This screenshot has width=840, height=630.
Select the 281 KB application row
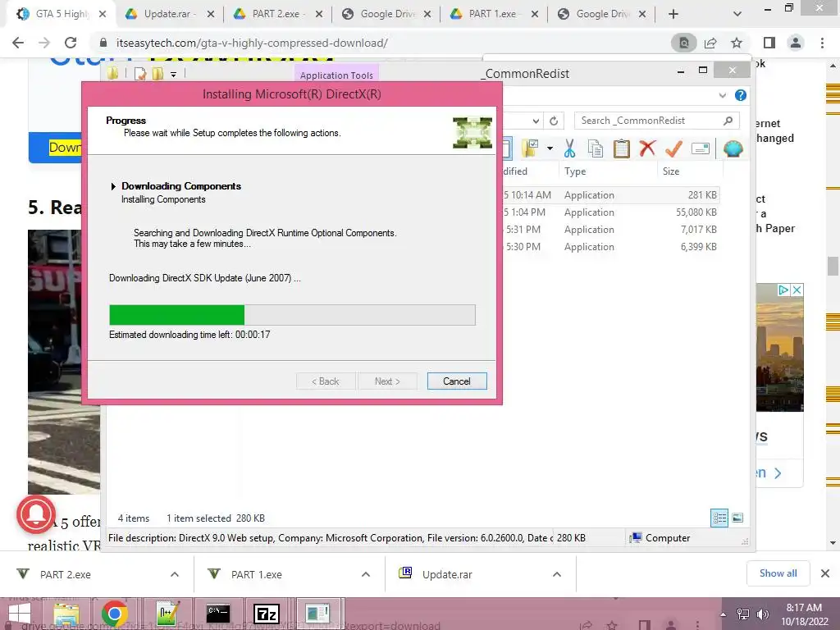click(610, 195)
